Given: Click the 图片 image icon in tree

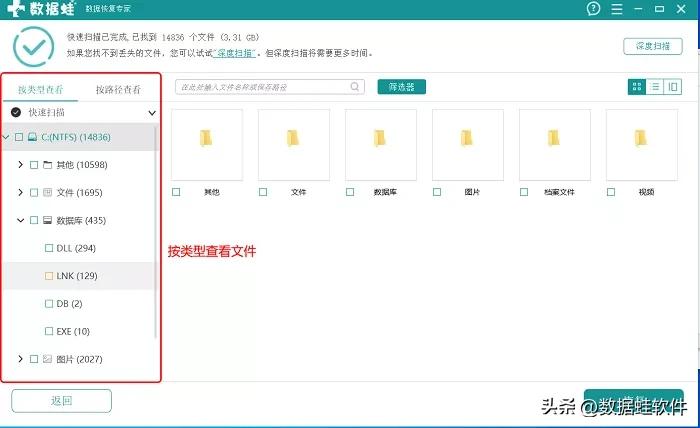Looking at the screenshot, I should pyautogui.click(x=47, y=359).
